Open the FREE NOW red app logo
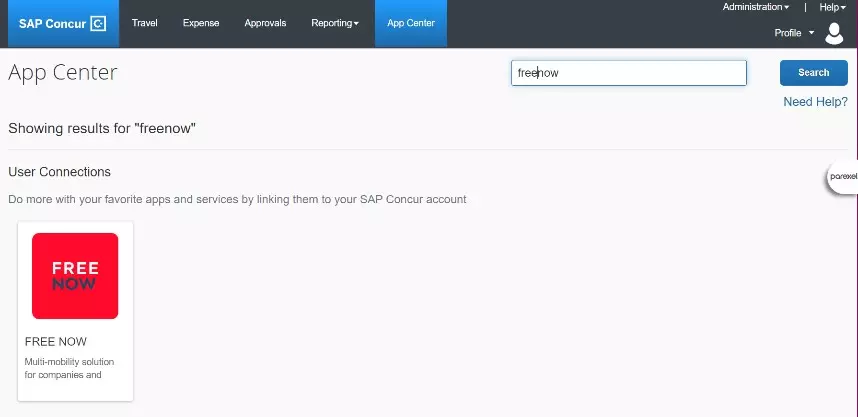This screenshot has width=858, height=417. [x=75, y=276]
